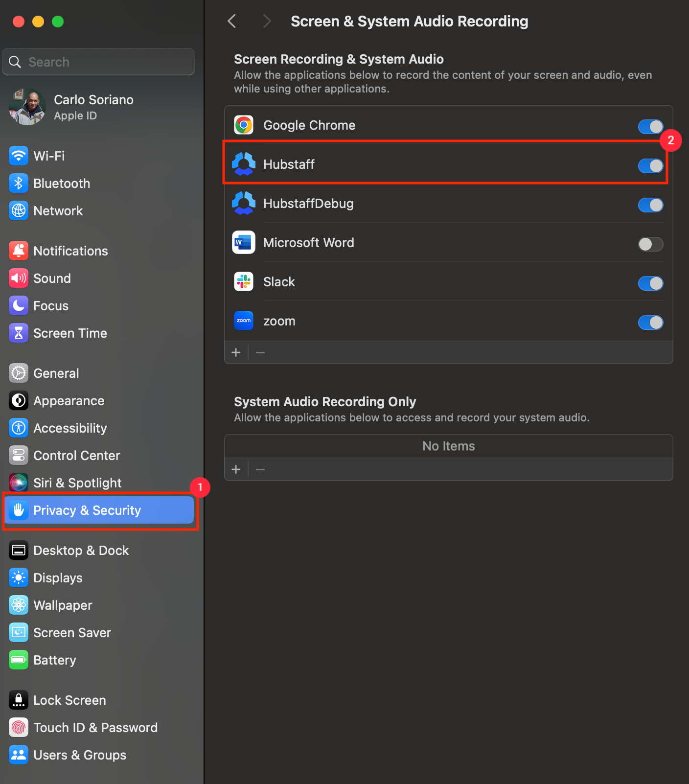689x784 pixels.
Task: Click the Search field
Action: click(98, 62)
